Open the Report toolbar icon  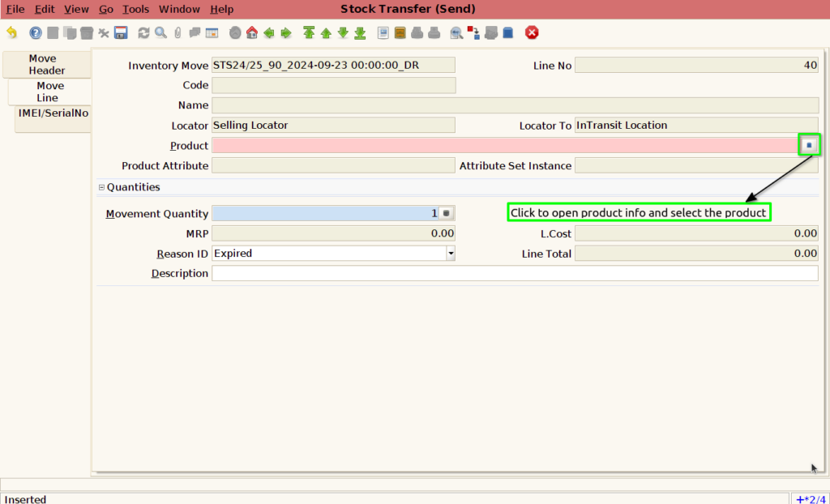pos(383,33)
